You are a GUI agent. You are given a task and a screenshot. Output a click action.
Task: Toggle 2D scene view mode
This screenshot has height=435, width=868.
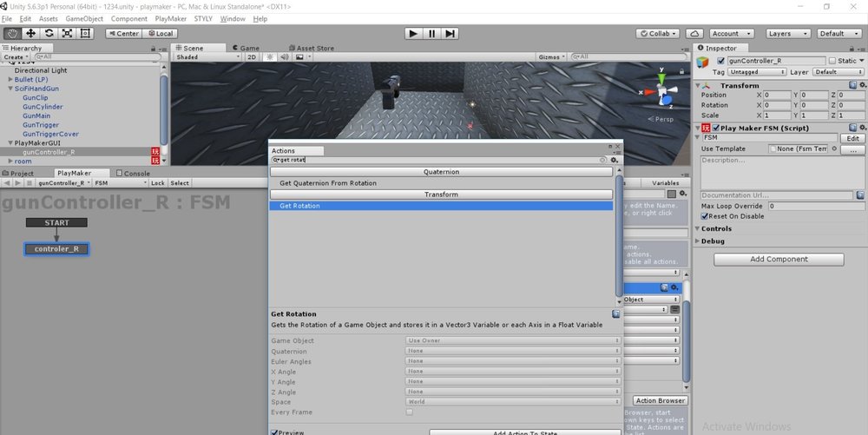coord(252,57)
